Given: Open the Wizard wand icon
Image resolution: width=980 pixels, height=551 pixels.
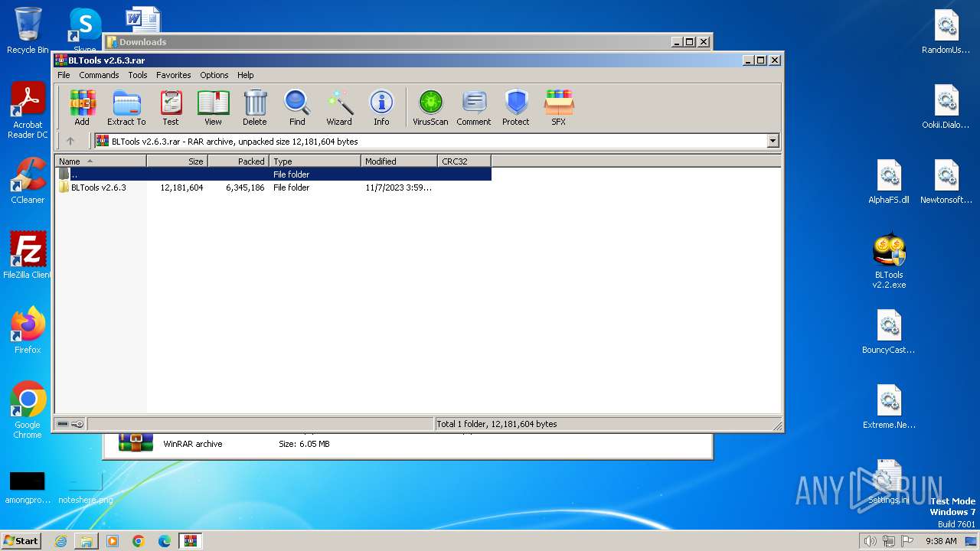Looking at the screenshot, I should coord(339,107).
